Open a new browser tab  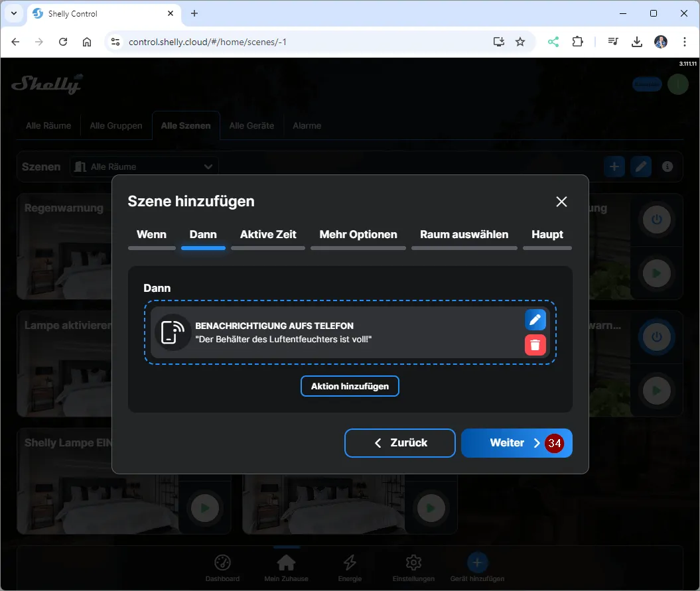194,13
